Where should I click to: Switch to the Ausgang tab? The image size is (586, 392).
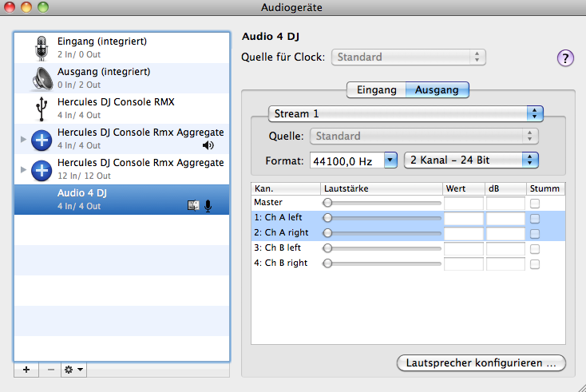tap(437, 90)
